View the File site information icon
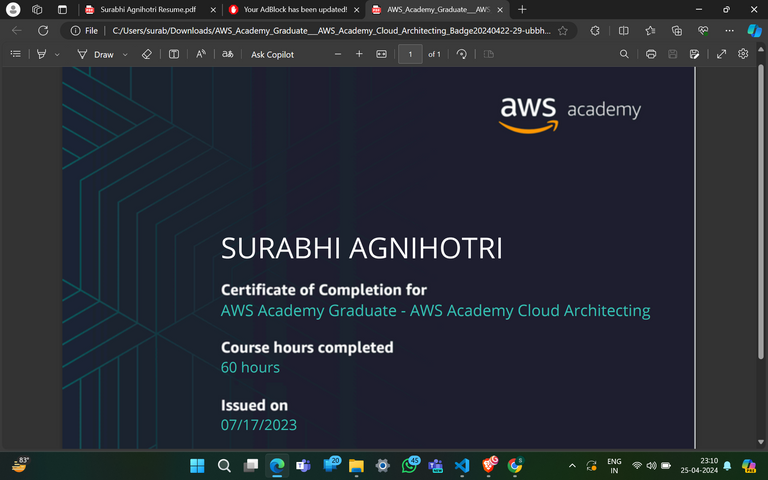This screenshot has height=480, width=768. (x=84, y=31)
